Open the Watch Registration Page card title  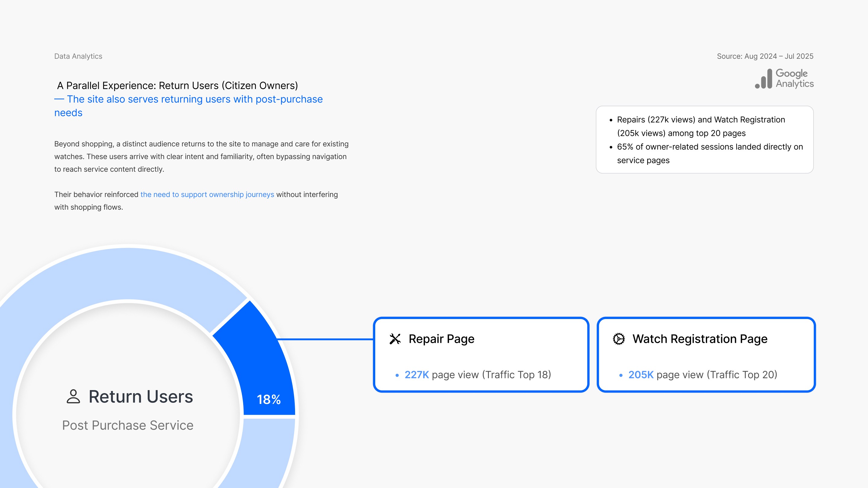(700, 339)
